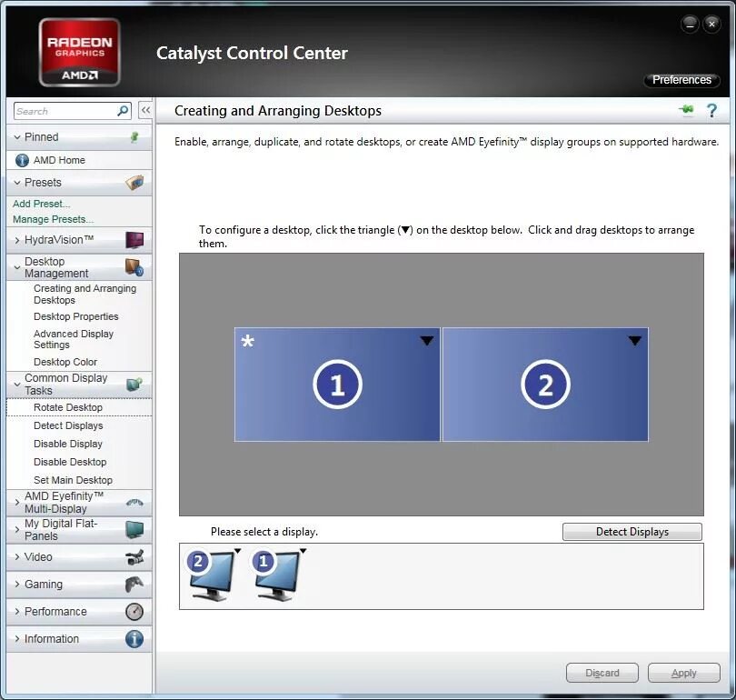Select Disable Desktop task
This screenshot has width=736, height=700.
[70, 462]
